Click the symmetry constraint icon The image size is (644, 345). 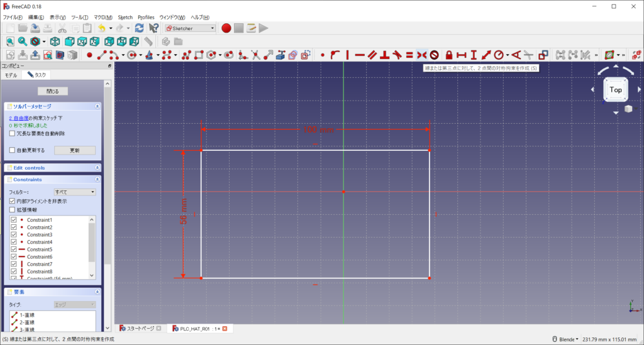(x=421, y=55)
